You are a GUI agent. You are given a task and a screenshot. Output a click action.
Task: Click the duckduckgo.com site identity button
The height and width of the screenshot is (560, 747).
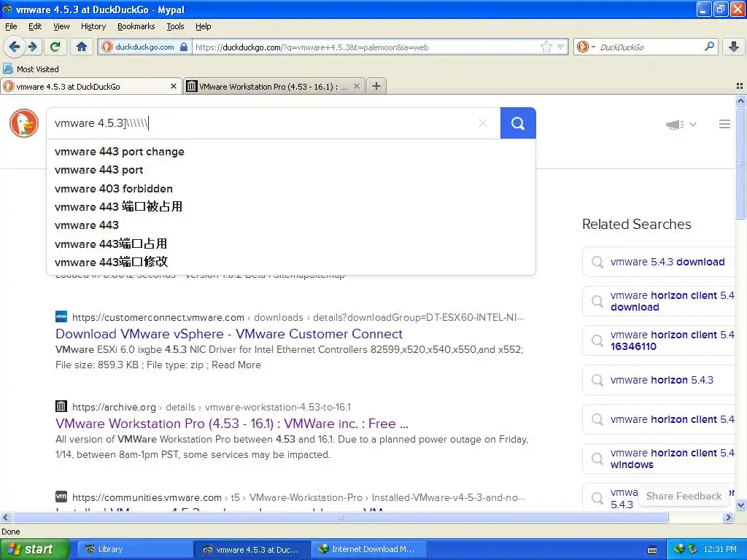pyautogui.click(x=145, y=47)
